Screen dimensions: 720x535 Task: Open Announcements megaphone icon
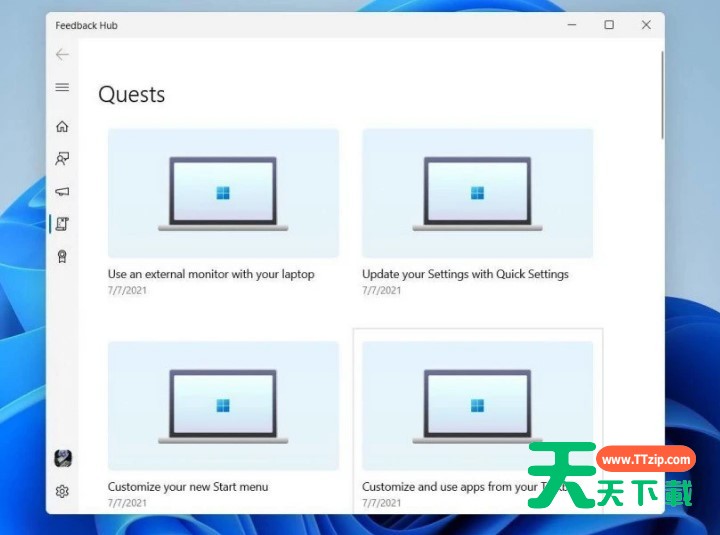coord(62,191)
